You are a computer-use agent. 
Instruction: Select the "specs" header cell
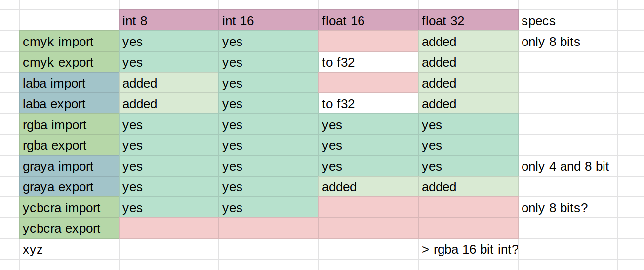pyautogui.click(x=567, y=21)
